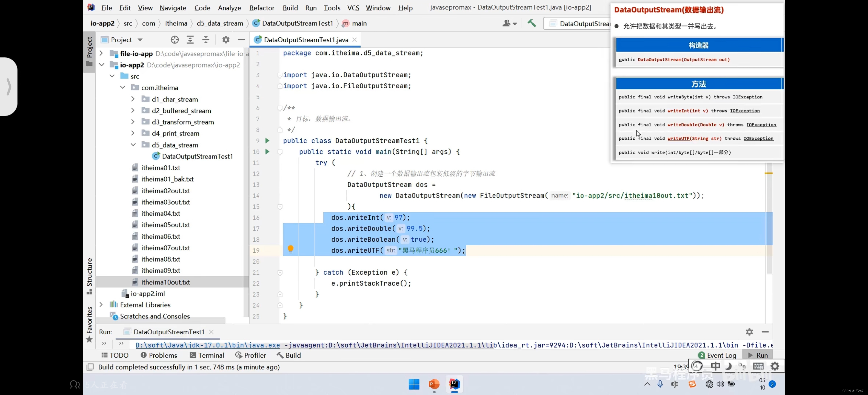
Task: Open Run panel settings gear
Action: point(749,332)
